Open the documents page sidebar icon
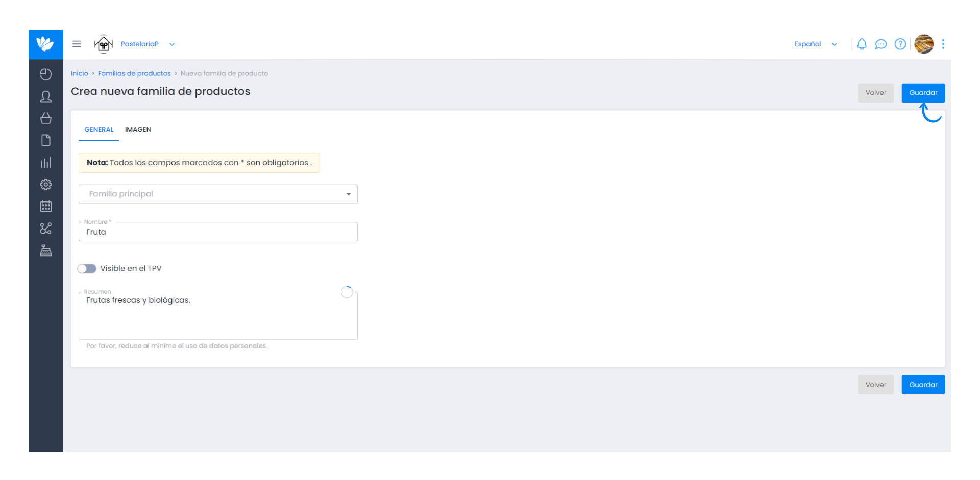 point(46,140)
